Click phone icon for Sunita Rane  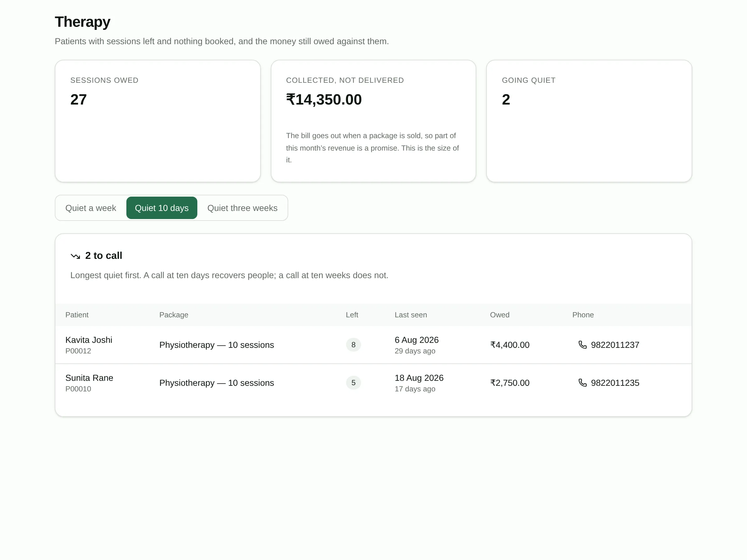point(583,382)
